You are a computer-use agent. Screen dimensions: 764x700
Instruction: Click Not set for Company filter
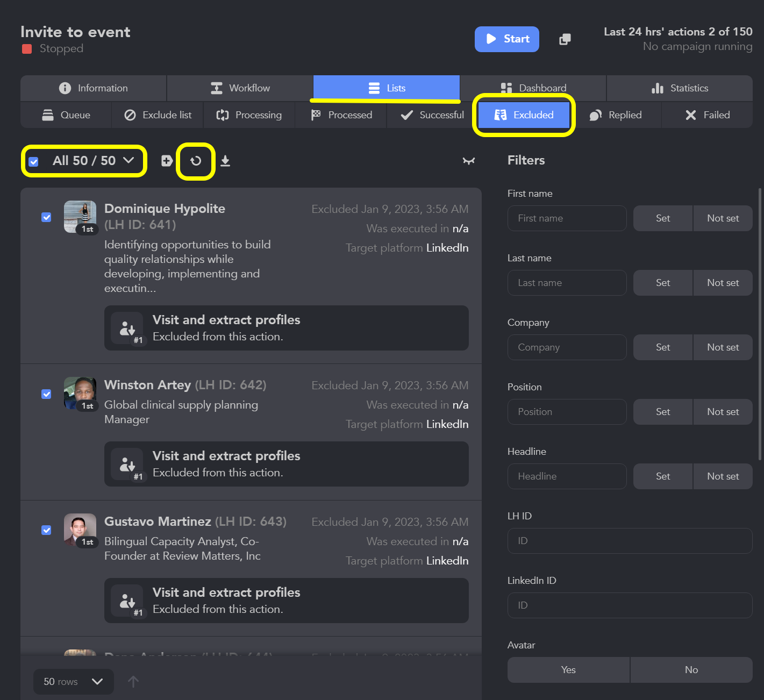723,347
